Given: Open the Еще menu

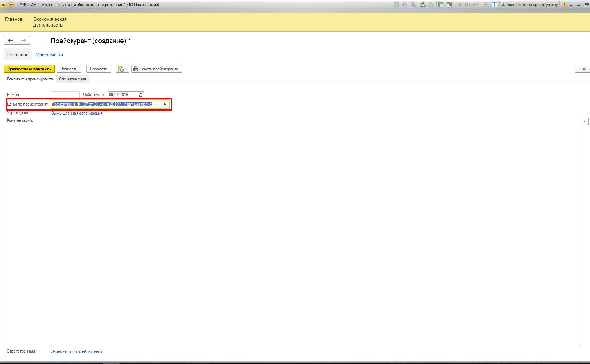Looking at the screenshot, I should pyautogui.click(x=582, y=69).
